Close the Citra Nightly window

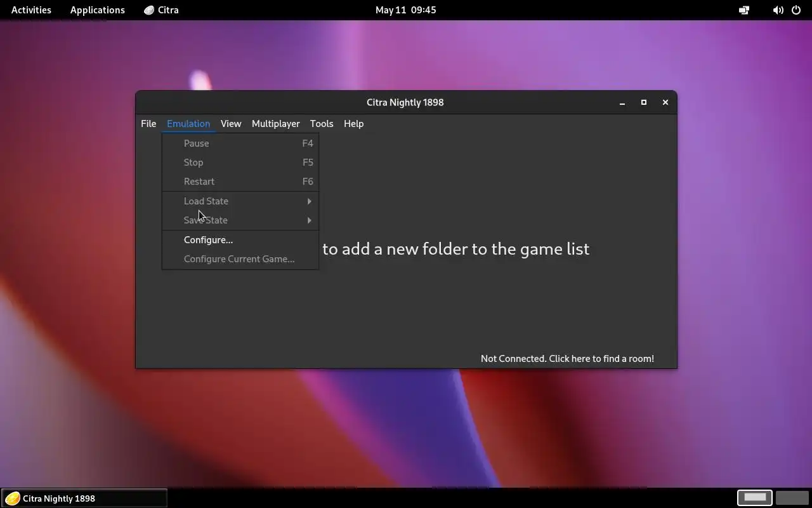tap(665, 102)
